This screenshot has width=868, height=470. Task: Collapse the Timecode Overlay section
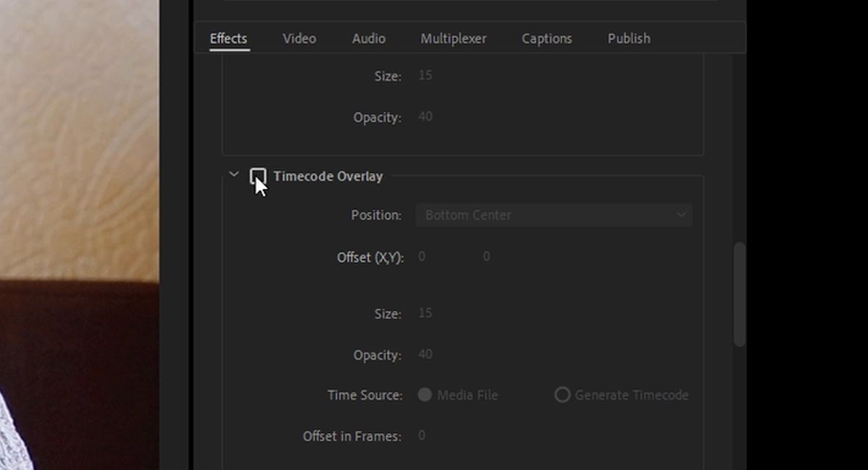tap(233, 174)
